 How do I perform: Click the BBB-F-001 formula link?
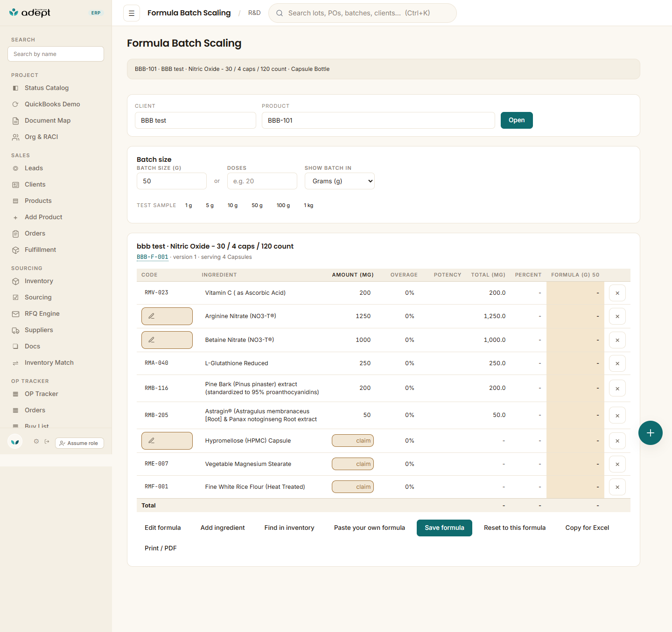(153, 257)
